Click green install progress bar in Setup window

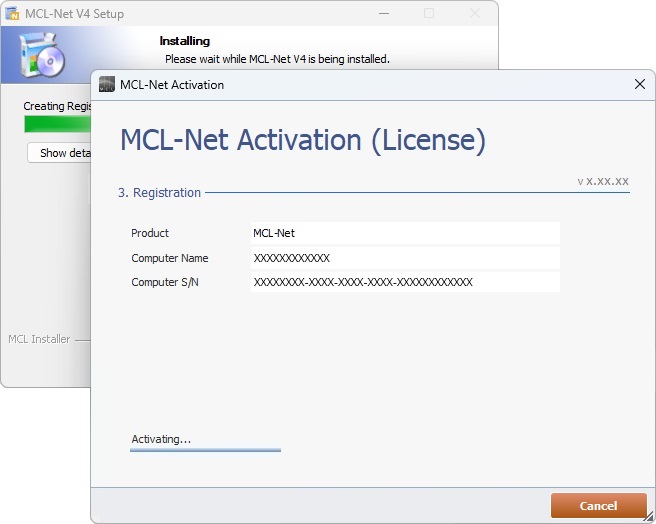pyautogui.click(x=58, y=124)
